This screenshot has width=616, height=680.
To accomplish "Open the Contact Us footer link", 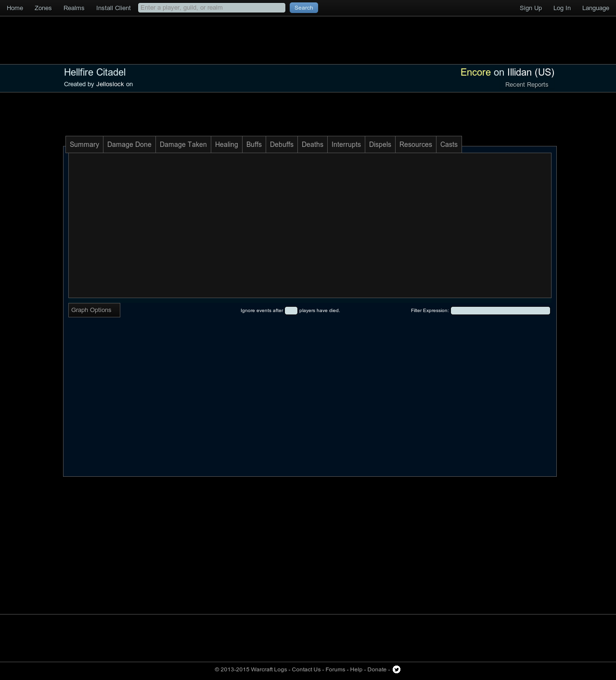I will (306, 669).
